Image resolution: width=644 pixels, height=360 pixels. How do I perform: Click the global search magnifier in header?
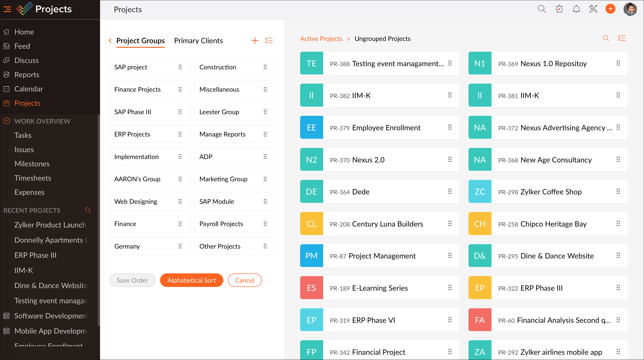point(541,9)
